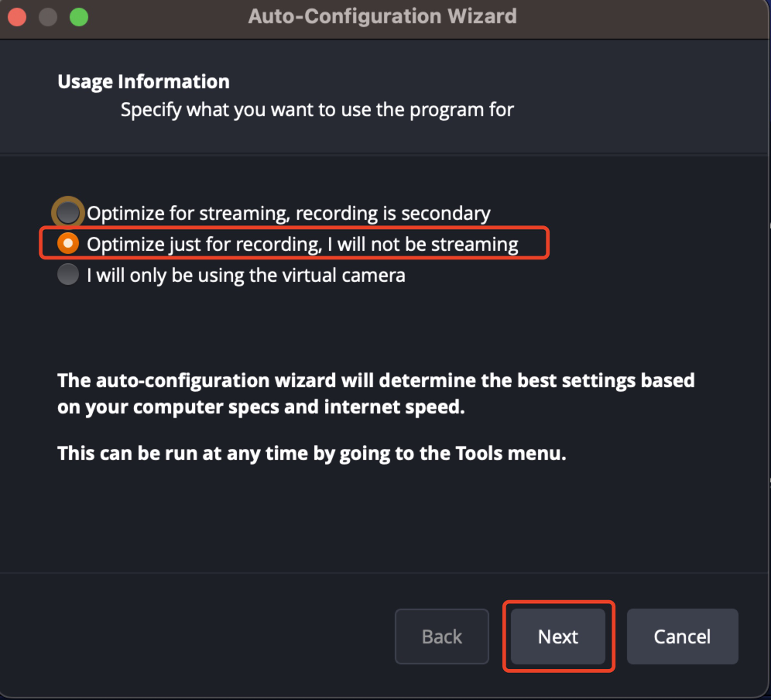
Task: Click the words 'auto-configuration wizard' in the description
Action: [x=215, y=381]
